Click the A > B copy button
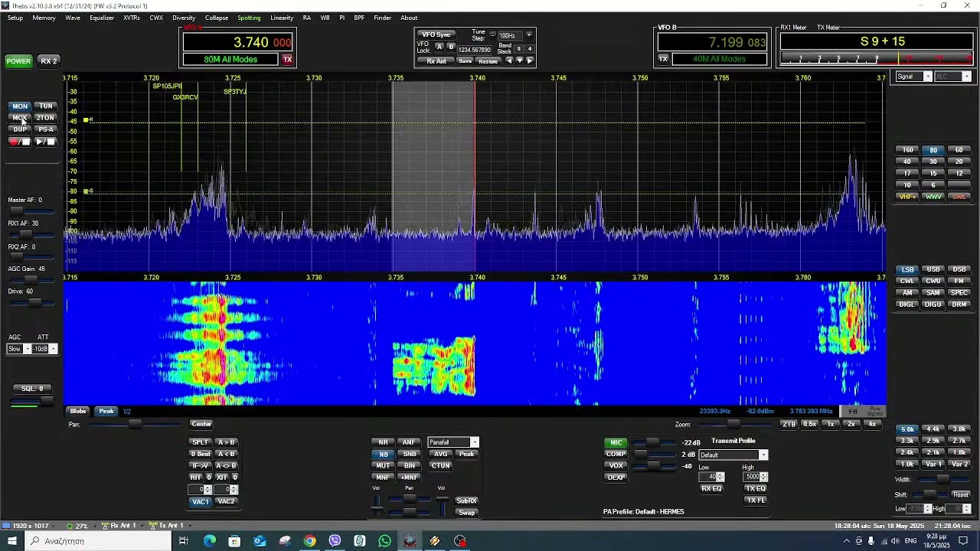 point(226,442)
